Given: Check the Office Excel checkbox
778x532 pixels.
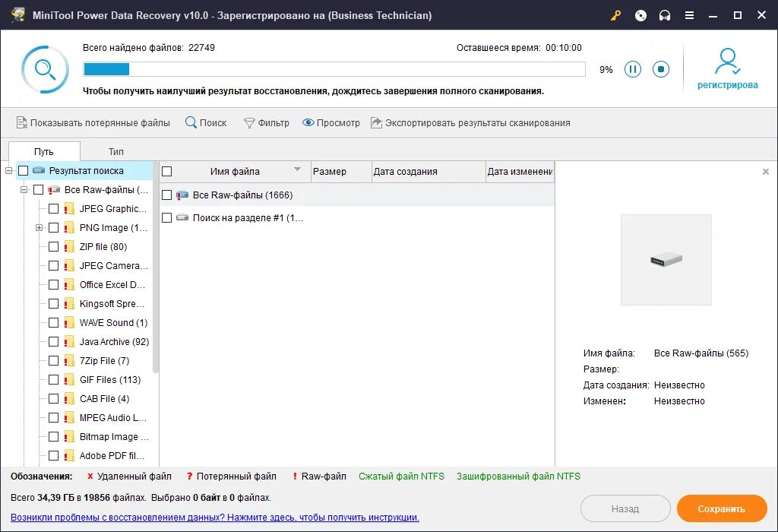Looking at the screenshot, I should coord(54,285).
